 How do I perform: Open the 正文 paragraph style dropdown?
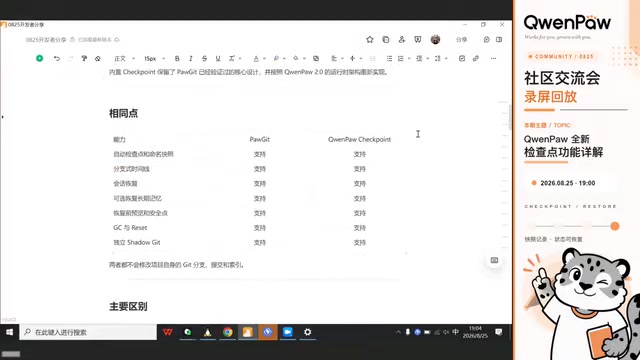coord(124,58)
